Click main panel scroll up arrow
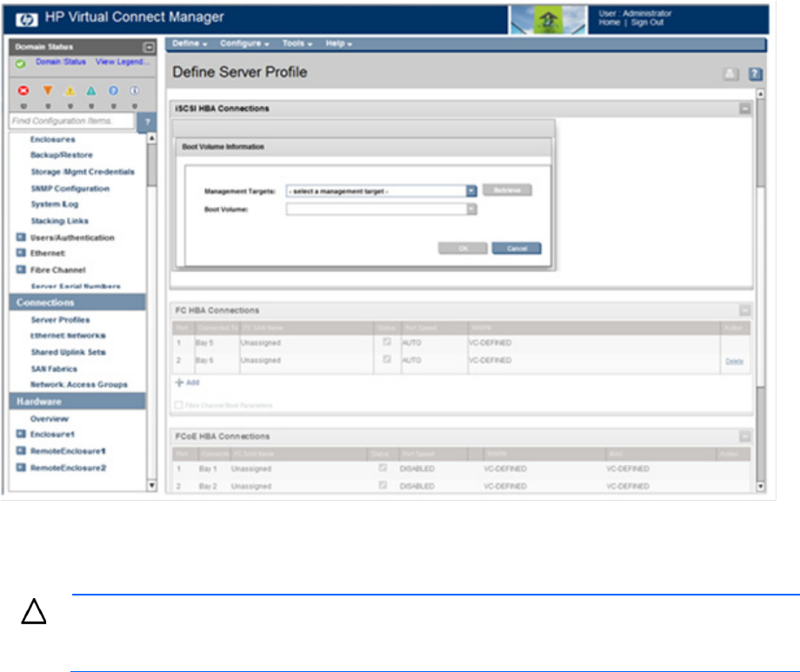This screenshot has height=672, width=800. 760,94
